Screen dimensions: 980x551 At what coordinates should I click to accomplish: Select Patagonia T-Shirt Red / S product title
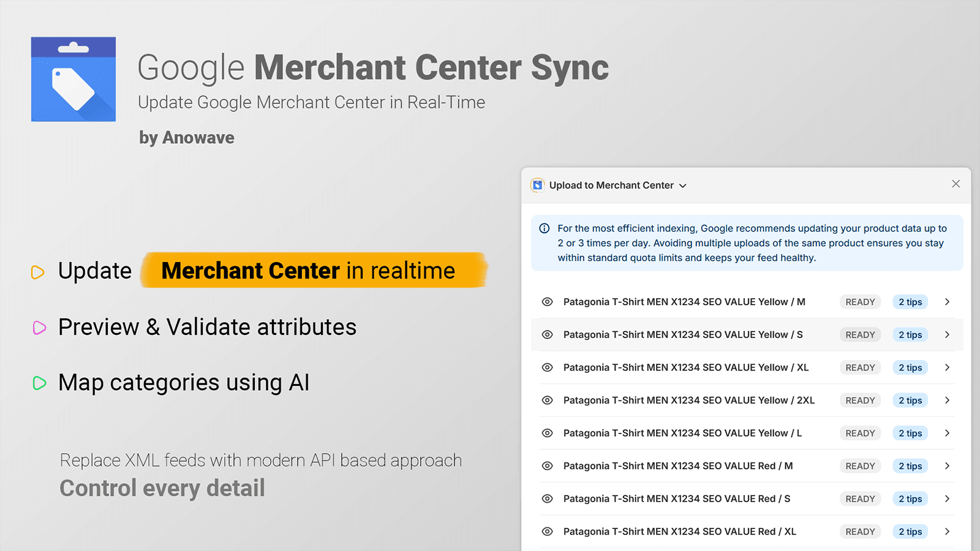677,499
